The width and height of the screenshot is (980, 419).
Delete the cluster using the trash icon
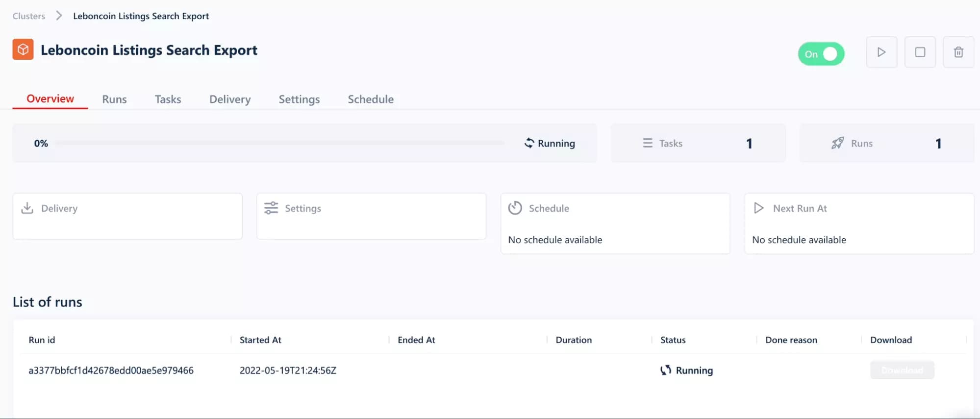958,52
